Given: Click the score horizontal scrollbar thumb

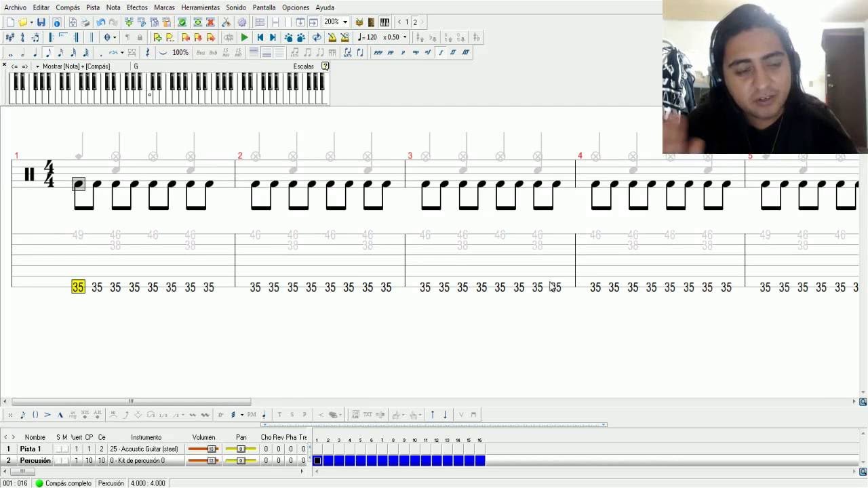Looking at the screenshot, I should pos(131,401).
